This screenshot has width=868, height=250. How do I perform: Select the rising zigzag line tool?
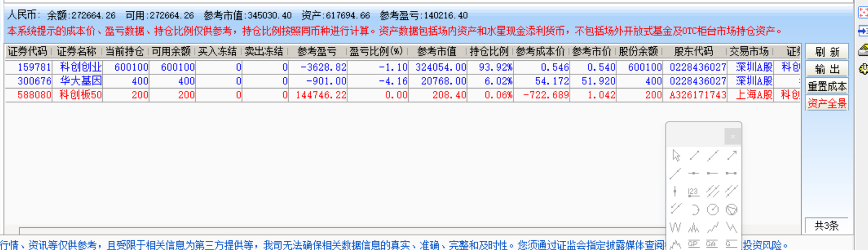point(713,227)
